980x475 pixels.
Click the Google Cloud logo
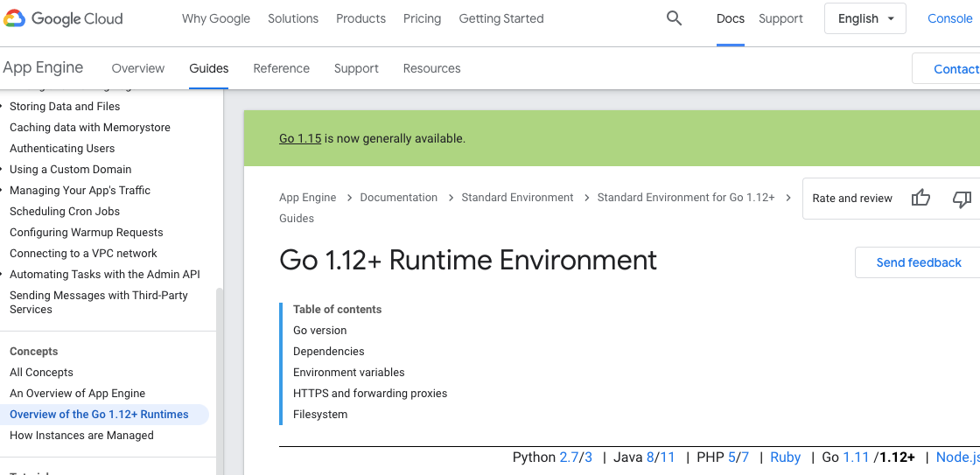(63, 18)
